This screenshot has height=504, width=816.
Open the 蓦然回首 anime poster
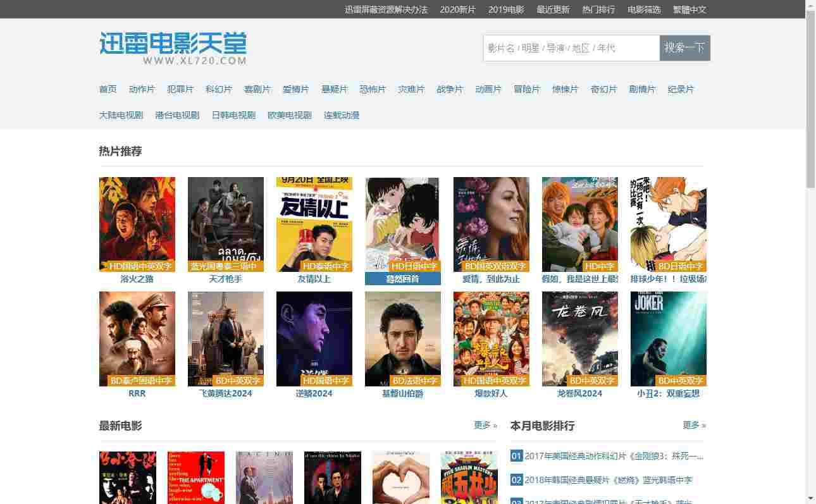403,224
